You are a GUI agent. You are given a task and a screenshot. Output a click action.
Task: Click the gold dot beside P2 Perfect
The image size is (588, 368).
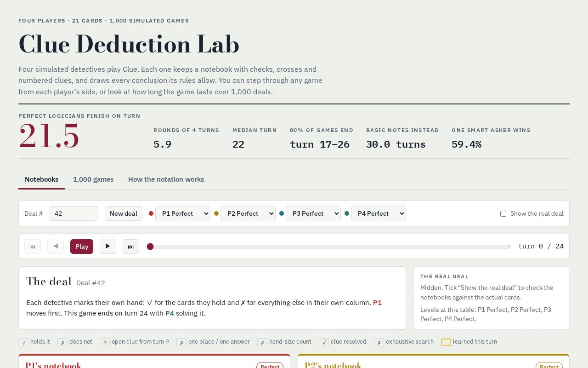click(x=216, y=213)
